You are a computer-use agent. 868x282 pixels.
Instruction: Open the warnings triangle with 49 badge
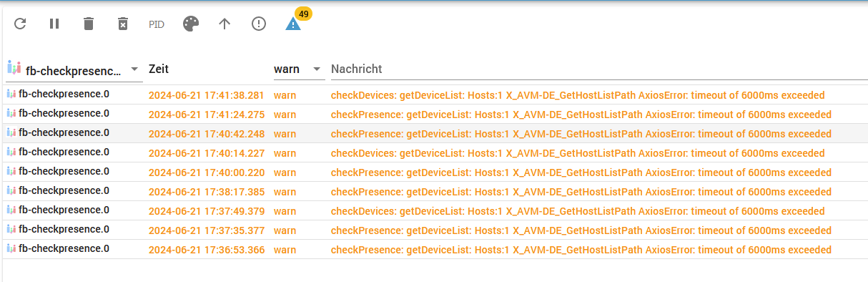pyautogui.click(x=293, y=24)
